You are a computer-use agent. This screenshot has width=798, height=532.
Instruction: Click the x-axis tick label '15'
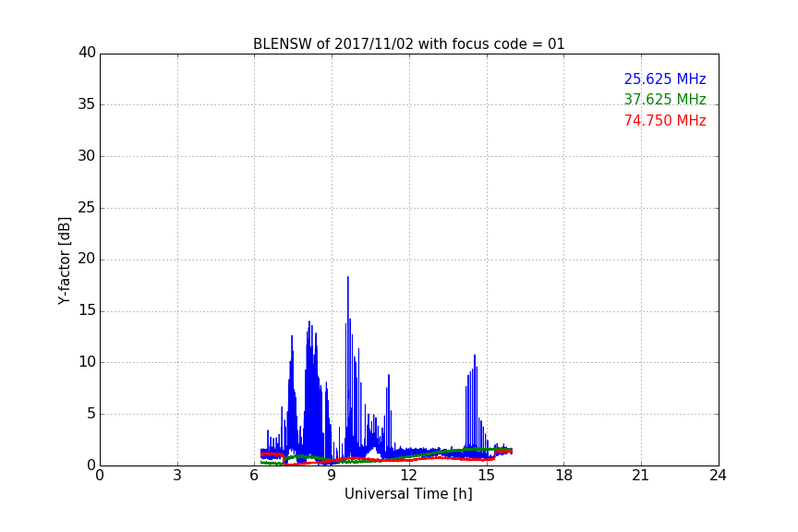[x=487, y=476]
